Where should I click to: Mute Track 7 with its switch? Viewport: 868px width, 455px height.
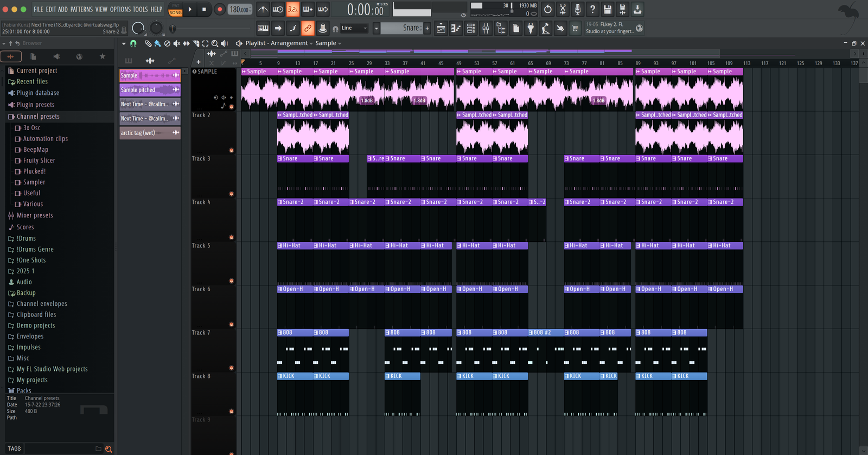[x=232, y=368]
